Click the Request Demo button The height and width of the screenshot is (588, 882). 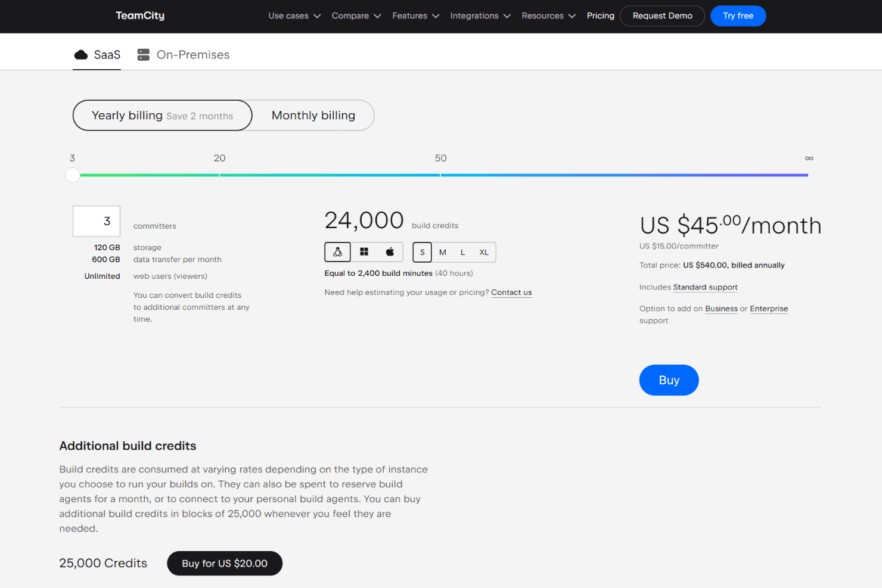[662, 16]
